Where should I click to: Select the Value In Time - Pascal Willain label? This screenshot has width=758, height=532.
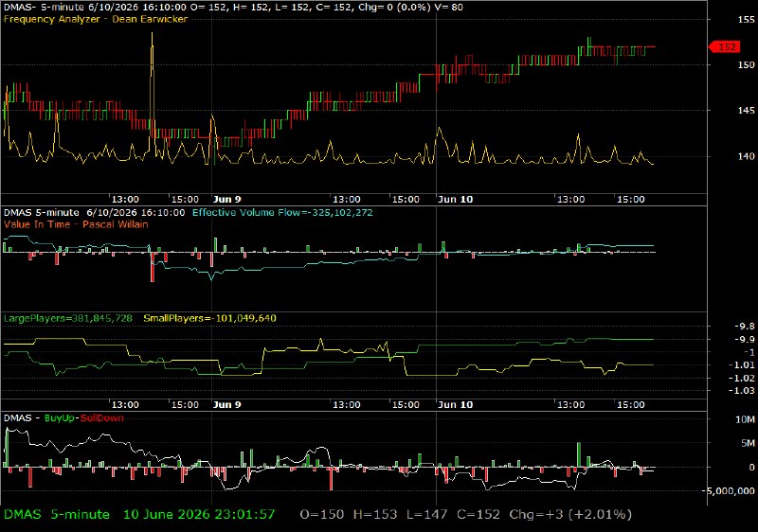click(x=76, y=224)
